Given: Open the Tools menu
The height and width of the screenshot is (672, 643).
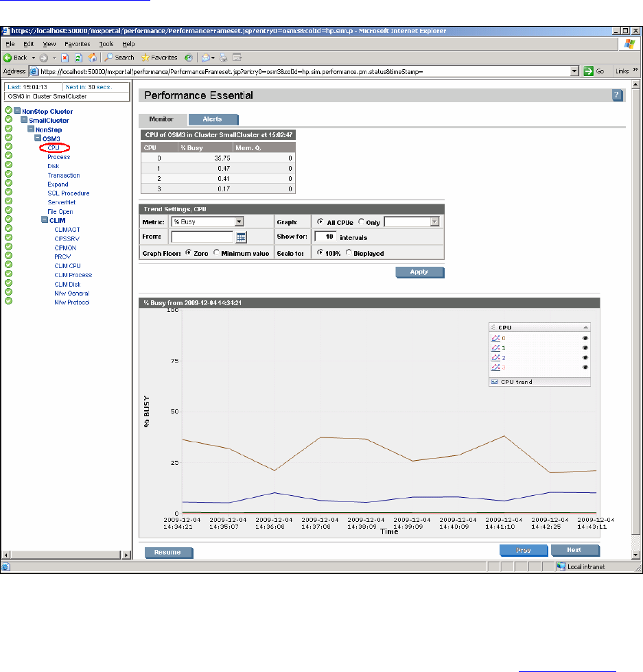Looking at the screenshot, I should (x=106, y=43).
